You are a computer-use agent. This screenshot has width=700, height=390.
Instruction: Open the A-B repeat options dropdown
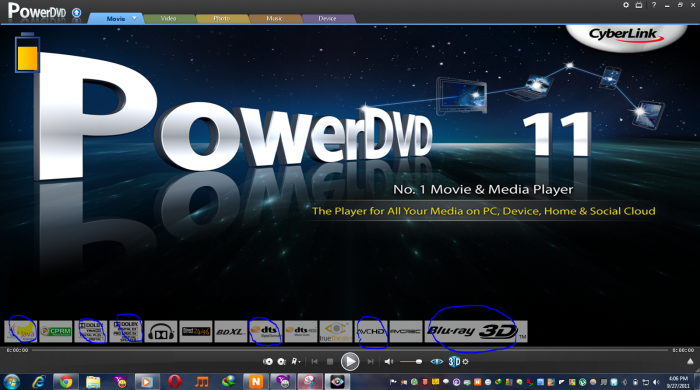(296, 361)
